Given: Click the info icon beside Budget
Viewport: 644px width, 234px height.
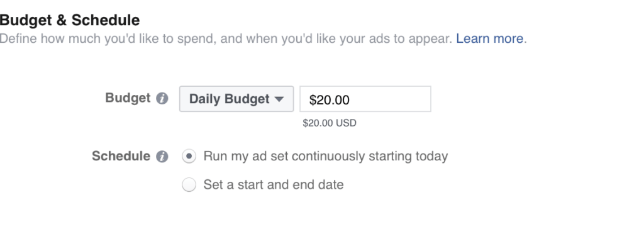Looking at the screenshot, I should 162,99.
